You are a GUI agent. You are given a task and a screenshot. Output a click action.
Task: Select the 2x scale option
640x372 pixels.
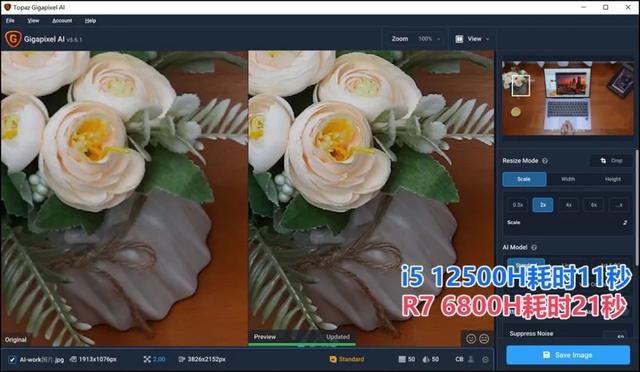point(543,205)
